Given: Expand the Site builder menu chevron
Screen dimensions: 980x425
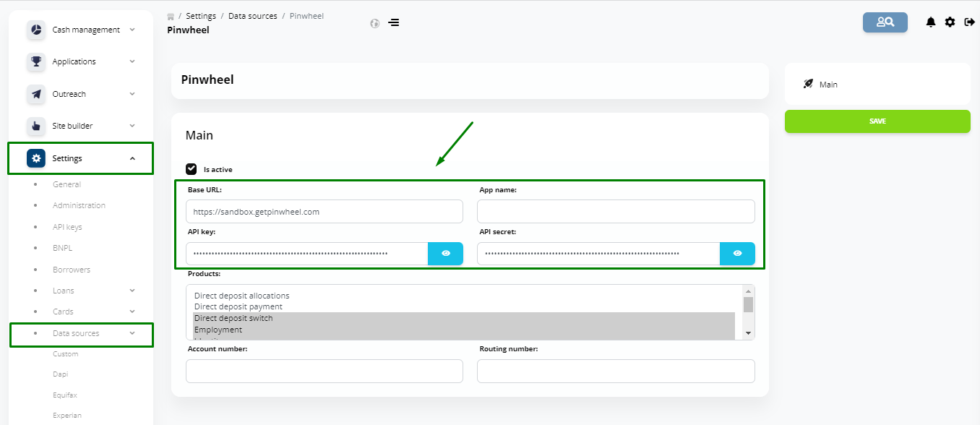Looking at the screenshot, I should [x=132, y=125].
